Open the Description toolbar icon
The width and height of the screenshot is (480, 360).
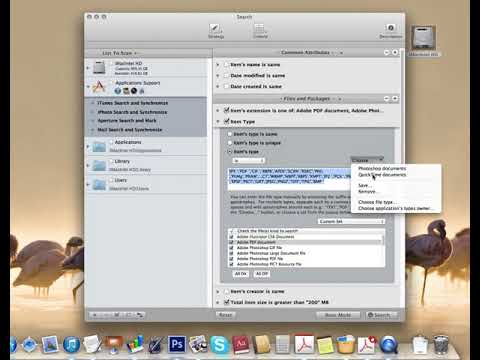click(391, 29)
